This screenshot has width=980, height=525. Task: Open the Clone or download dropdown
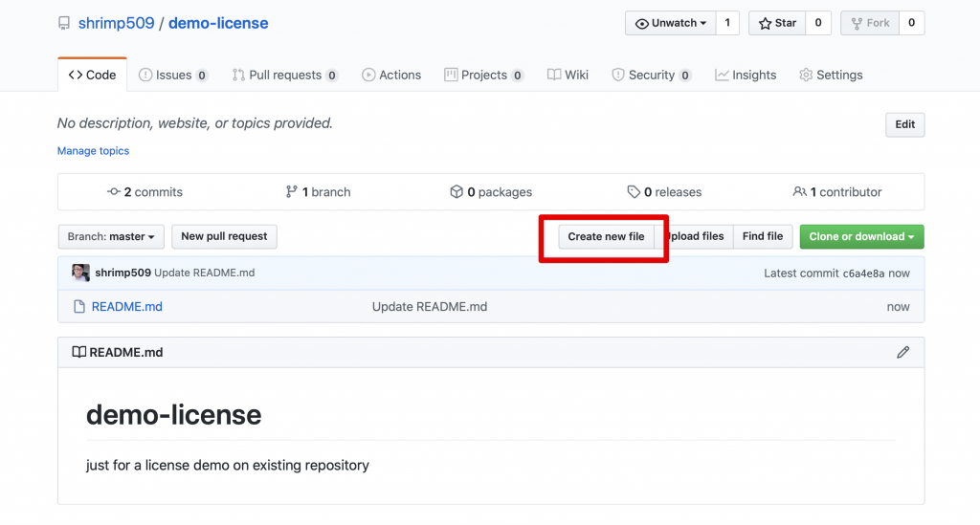coord(862,236)
